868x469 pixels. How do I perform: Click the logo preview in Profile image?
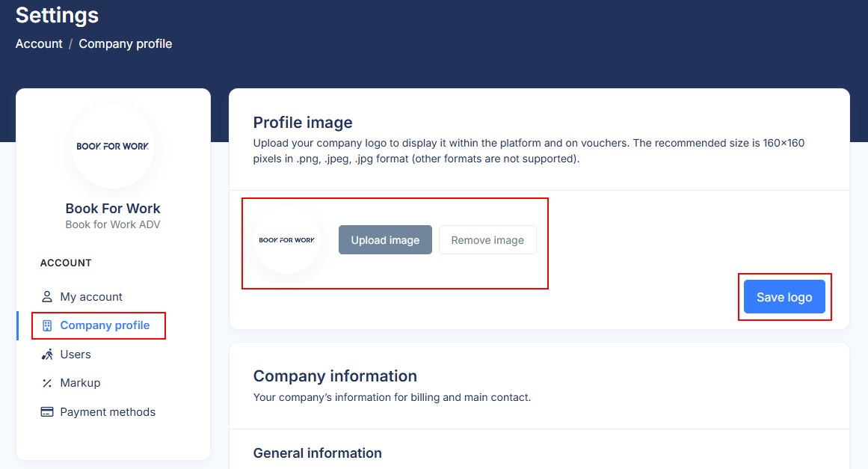287,240
